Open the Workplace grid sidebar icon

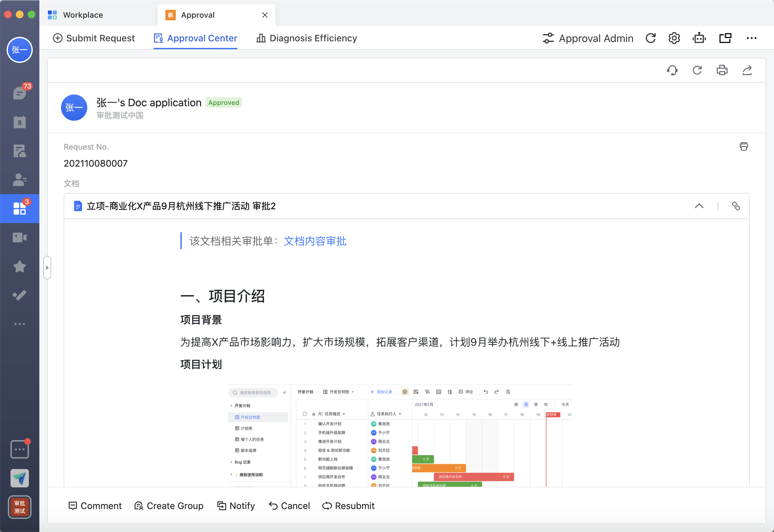point(20,208)
